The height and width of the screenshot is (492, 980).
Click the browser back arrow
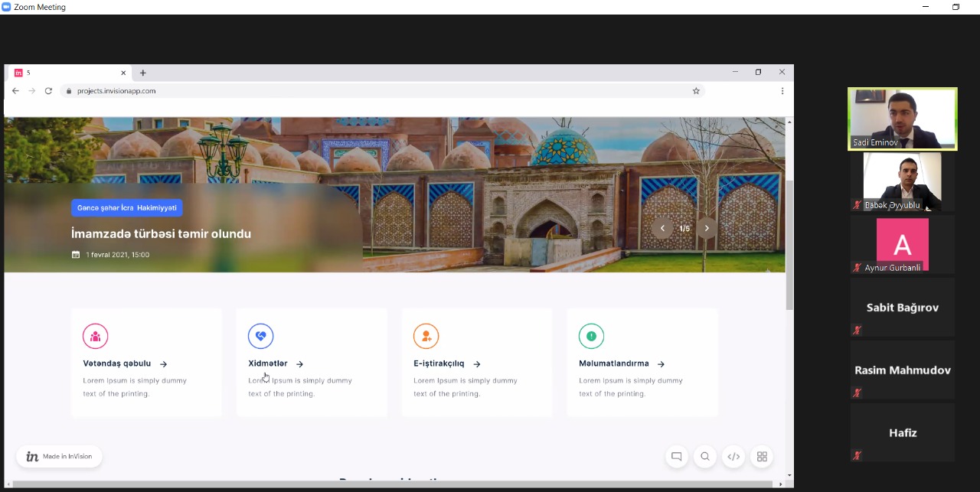tap(15, 90)
